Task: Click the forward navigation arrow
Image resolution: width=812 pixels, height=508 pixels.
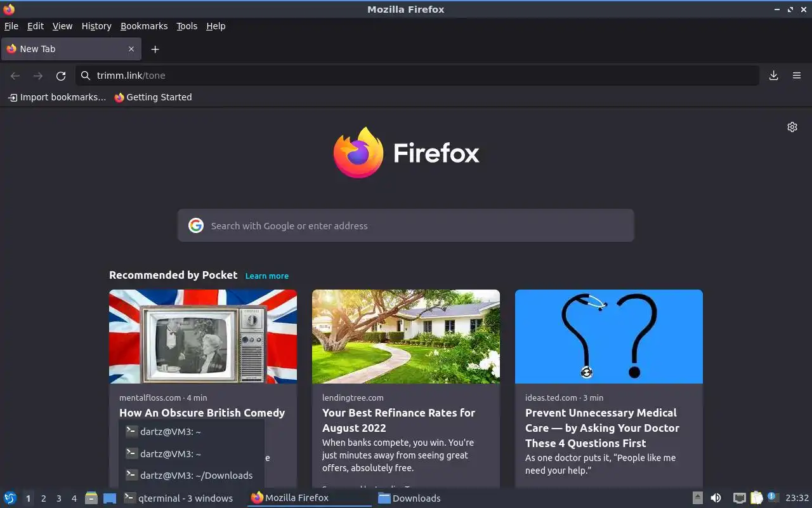Action: point(38,76)
